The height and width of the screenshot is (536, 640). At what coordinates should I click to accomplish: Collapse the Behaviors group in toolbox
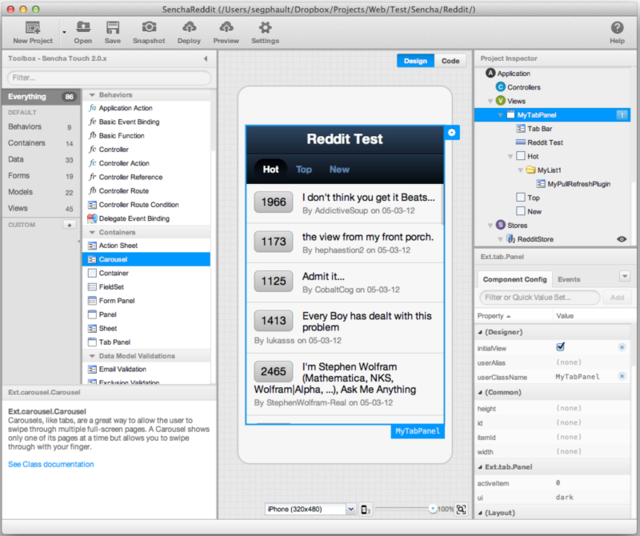pyautogui.click(x=92, y=95)
